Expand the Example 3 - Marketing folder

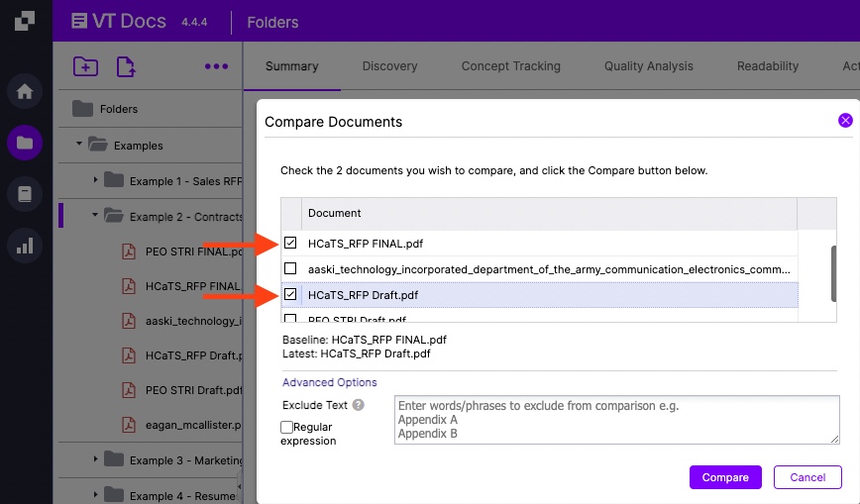click(96, 459)
